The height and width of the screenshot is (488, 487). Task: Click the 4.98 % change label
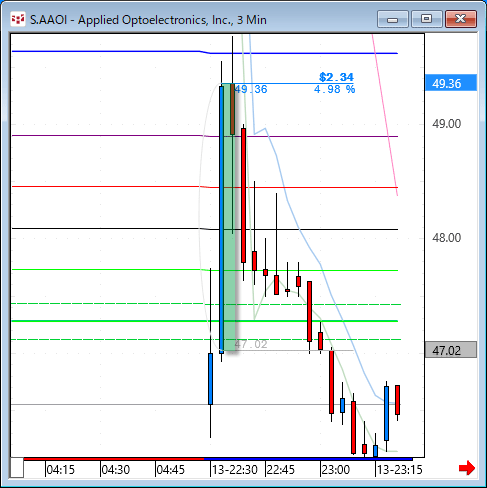pyautogui.click(x=334, y=89)
